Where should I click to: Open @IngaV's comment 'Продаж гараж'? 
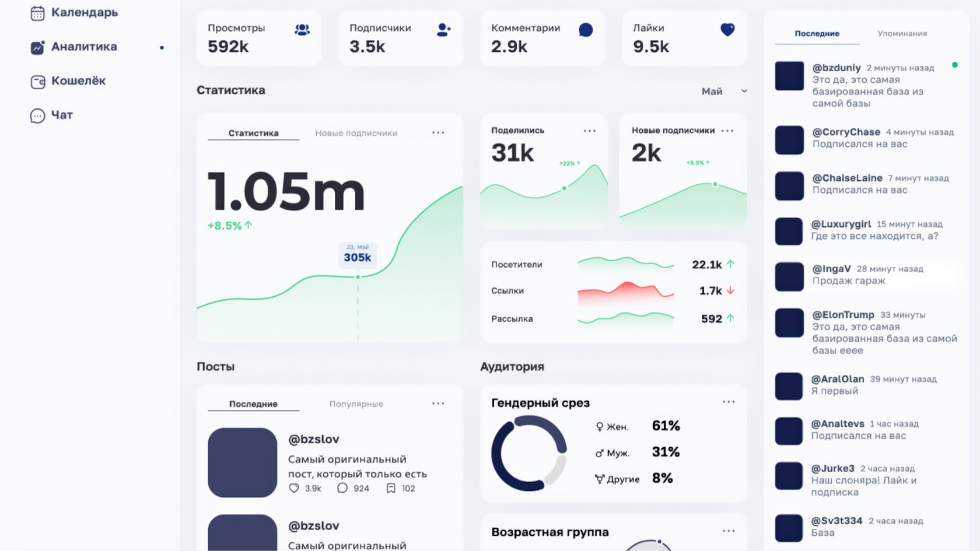tap(849, 280)
